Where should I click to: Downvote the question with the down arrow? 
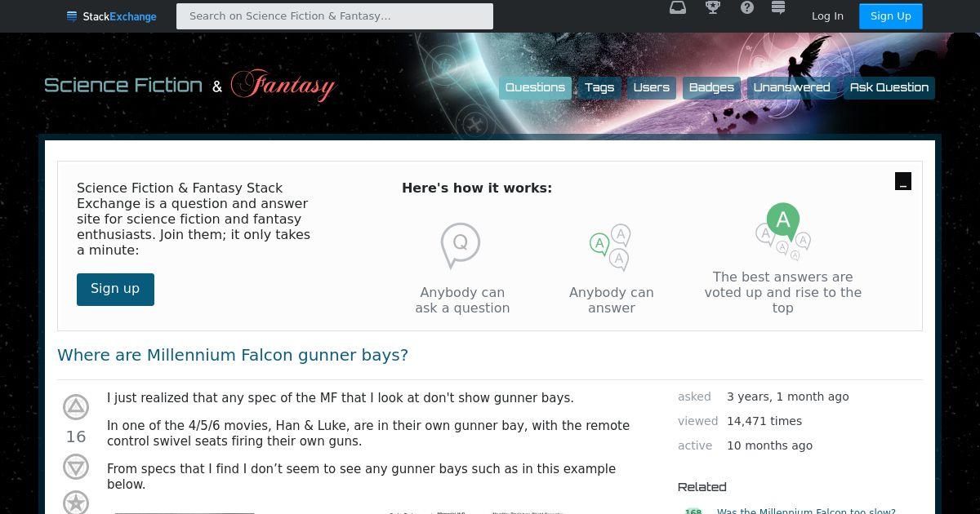click(76, 467)
